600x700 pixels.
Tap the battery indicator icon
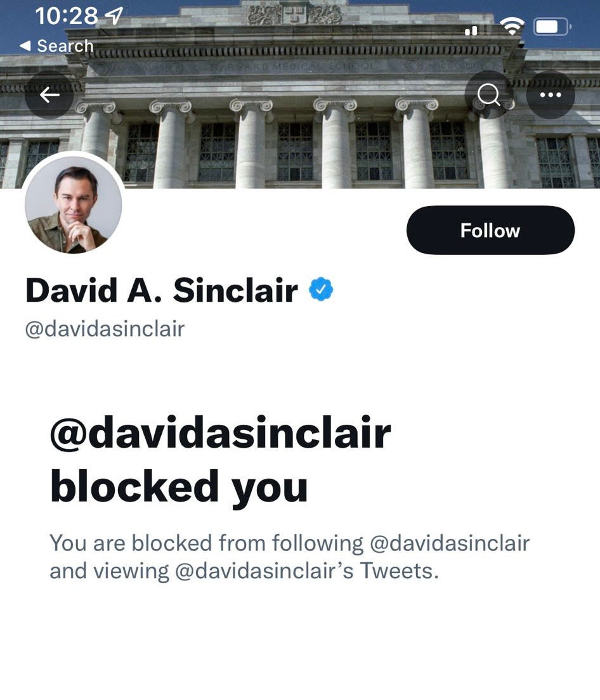click(552, 27)
